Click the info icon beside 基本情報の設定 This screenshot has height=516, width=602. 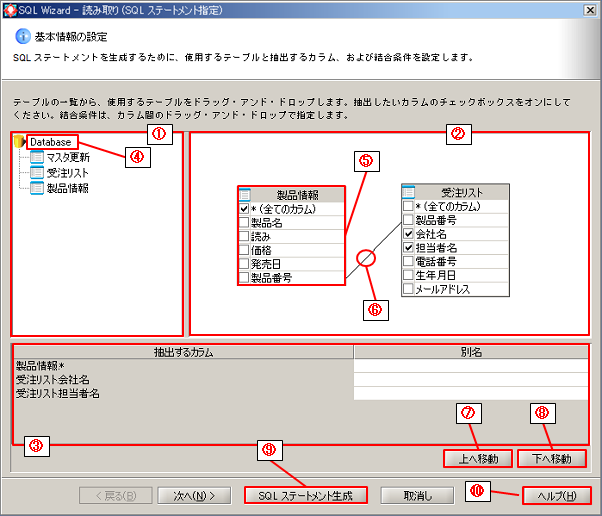click(x=22, y=36)
